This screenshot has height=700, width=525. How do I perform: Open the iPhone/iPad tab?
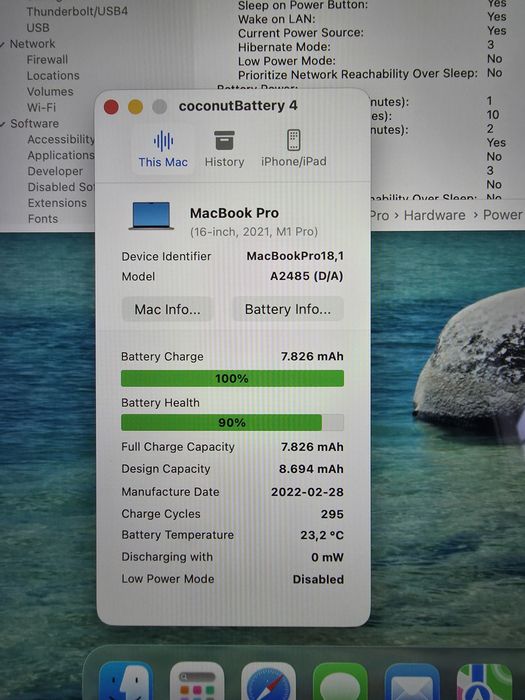coord(293,149)
